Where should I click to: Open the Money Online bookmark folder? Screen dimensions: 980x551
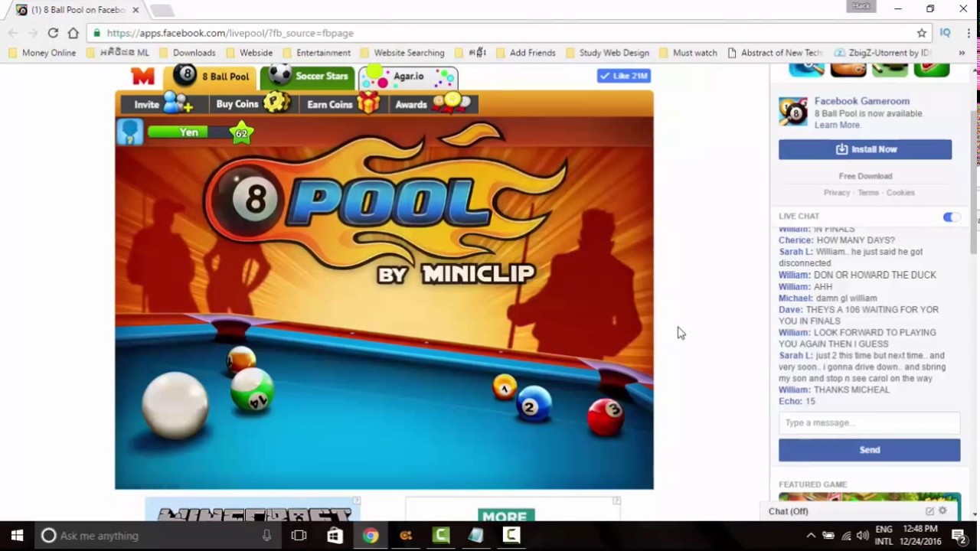(42, 53)
